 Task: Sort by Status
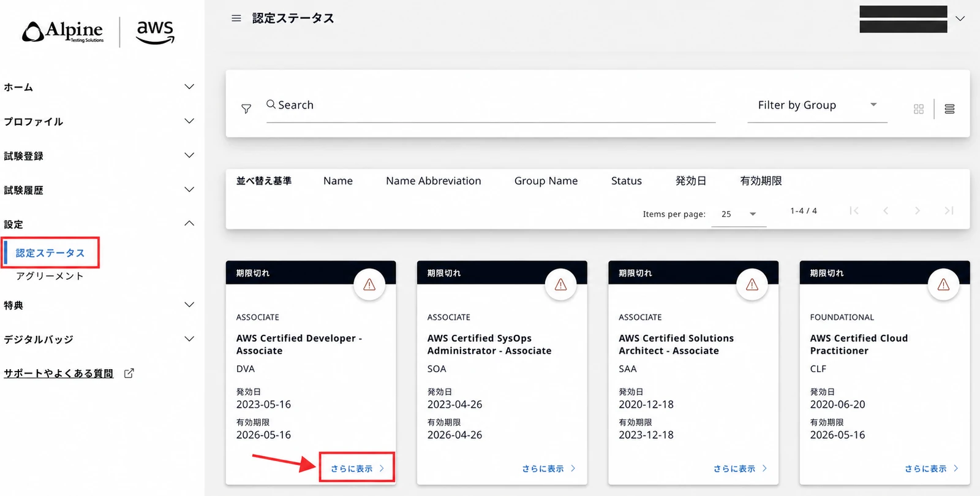point(627,181)
